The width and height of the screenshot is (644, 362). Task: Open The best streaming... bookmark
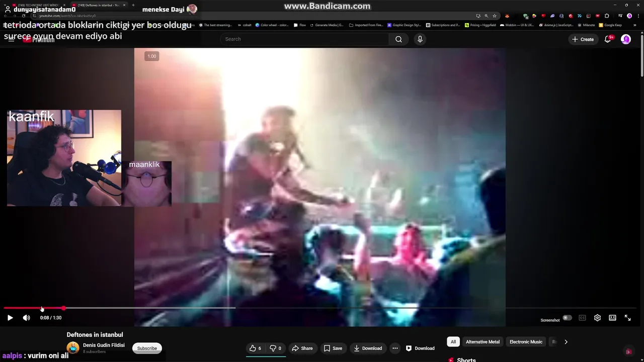(215, 25)
